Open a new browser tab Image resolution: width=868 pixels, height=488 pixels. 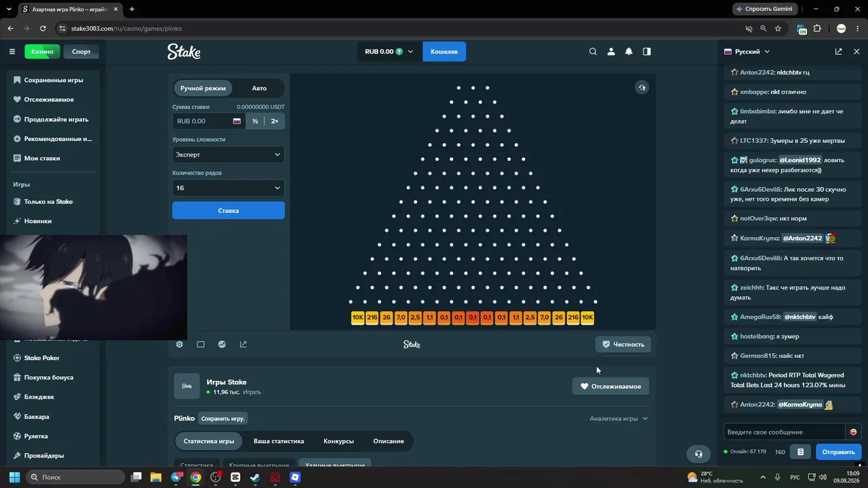(x=132, y=9)
